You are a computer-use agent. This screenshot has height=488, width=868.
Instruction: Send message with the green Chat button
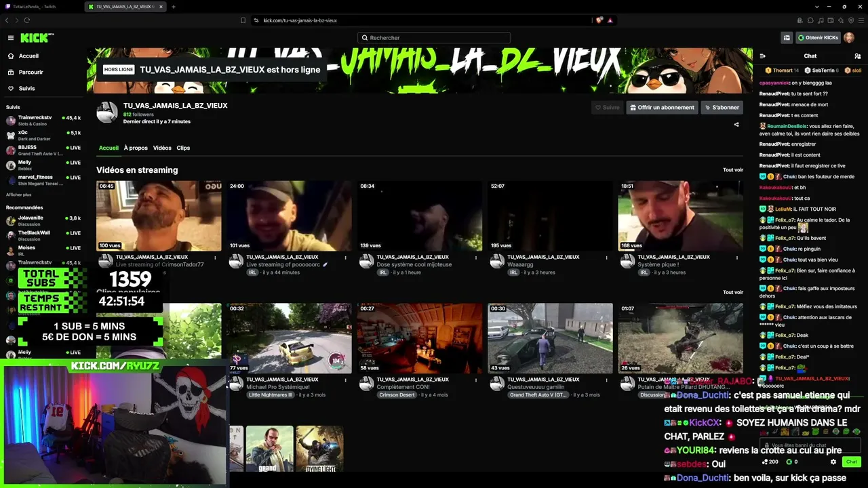851,462
